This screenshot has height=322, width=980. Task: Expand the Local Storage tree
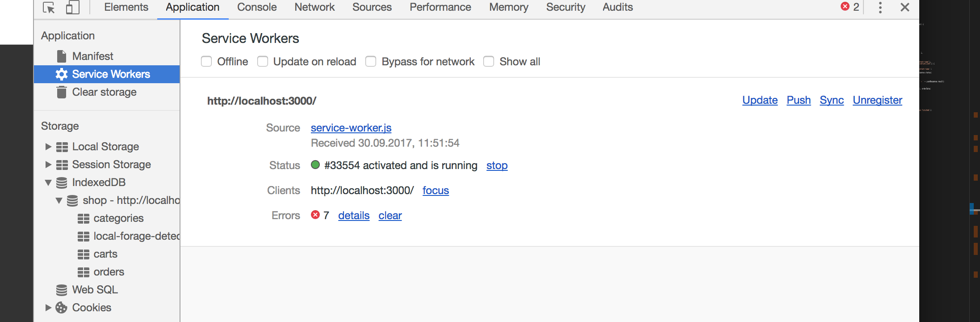[x=48, y=147]
